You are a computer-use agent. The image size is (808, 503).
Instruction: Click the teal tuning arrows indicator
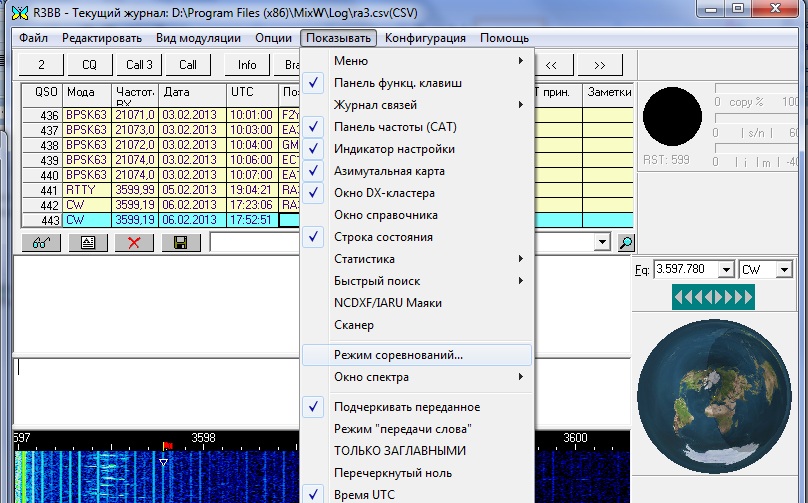pyautogui.click(x=714, y=297)
